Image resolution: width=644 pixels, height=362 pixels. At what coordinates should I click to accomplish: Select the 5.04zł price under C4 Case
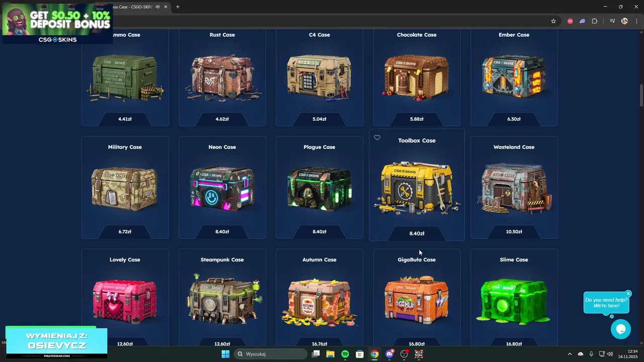(319, 119)
